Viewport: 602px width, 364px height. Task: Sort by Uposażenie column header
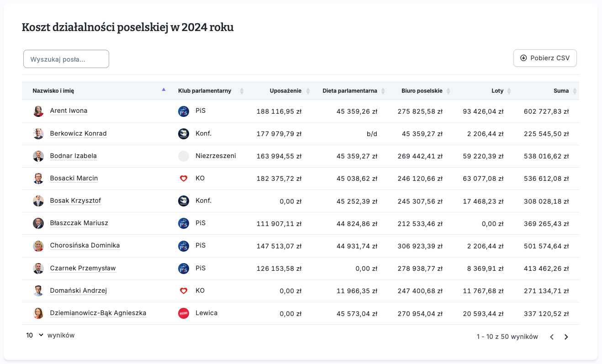[x=285, y=91]
